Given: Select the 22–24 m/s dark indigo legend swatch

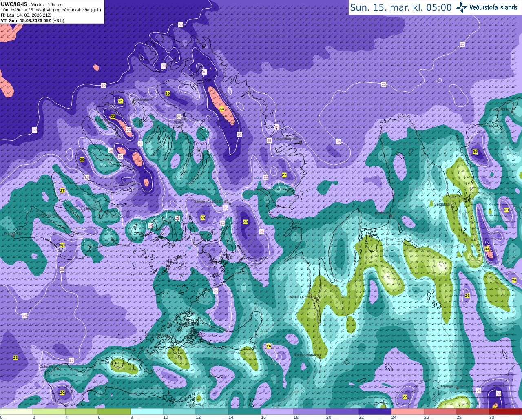Looking at the screenshot, I should [x=375, y=411].
